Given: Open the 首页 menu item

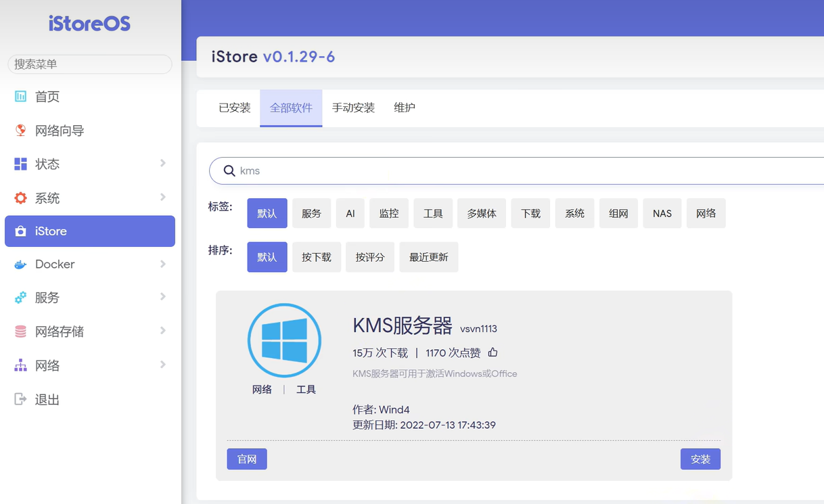Looking at the screenshot, I should [x=90, y=97].
